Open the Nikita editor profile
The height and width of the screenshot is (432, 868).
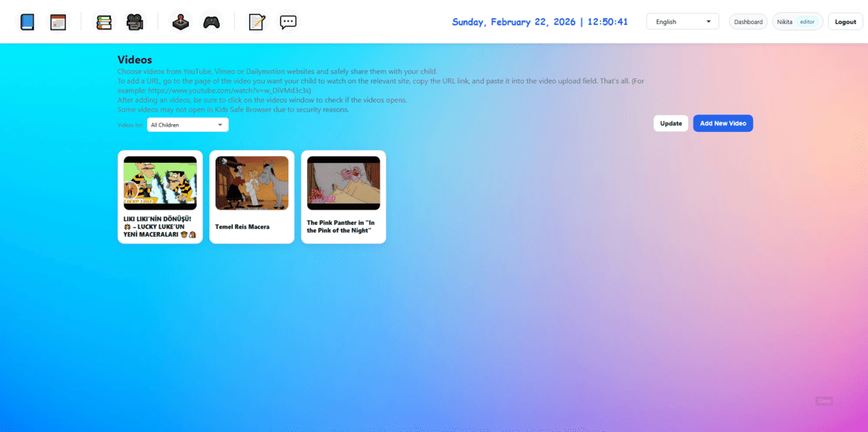797,22
